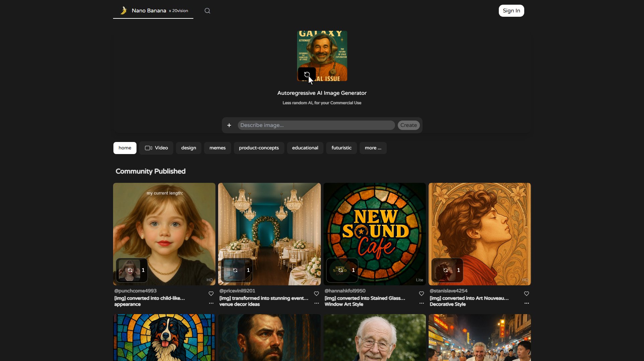Open more options for @stanislave4254 post

click(527, 303)
